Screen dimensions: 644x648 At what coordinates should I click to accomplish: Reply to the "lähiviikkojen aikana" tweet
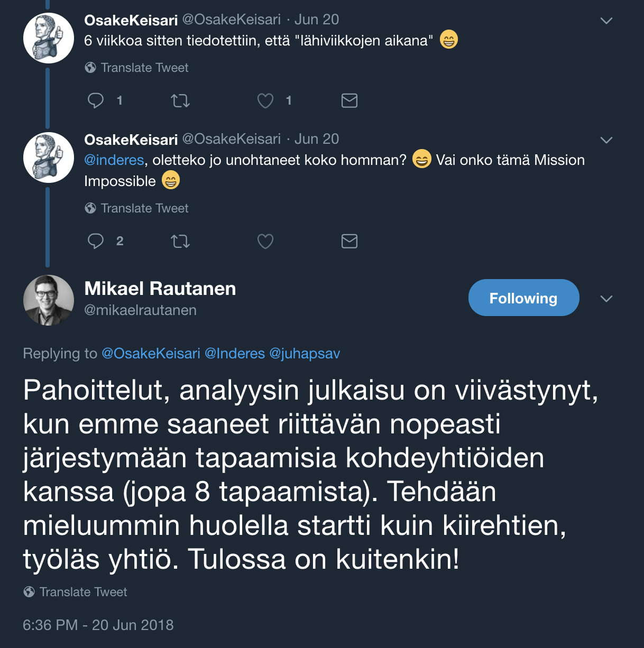pyautogui.click(x=96, y=100)
